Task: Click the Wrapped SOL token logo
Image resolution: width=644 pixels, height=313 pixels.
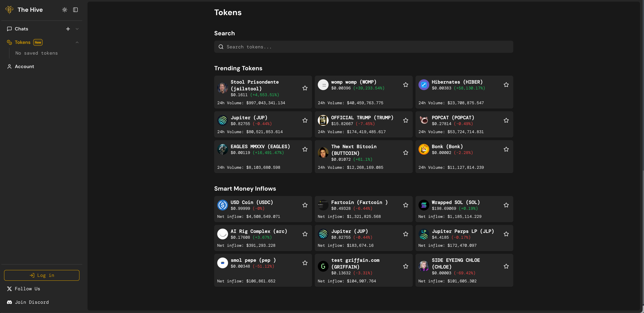Action: [x=424, y=205]
